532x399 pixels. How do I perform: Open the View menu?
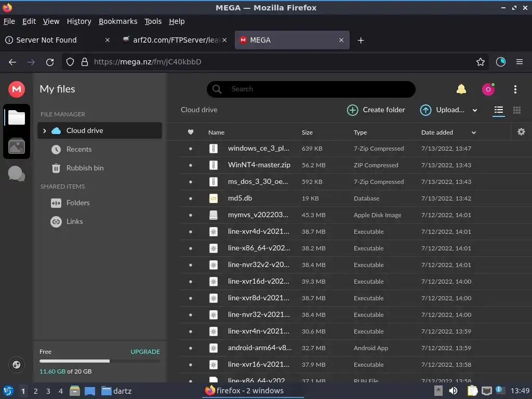(51, 21)
